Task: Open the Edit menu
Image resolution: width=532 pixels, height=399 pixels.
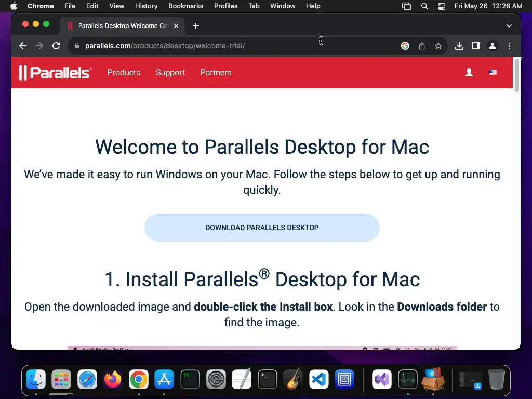Action: pyautogui.click(x=92, y=6)
